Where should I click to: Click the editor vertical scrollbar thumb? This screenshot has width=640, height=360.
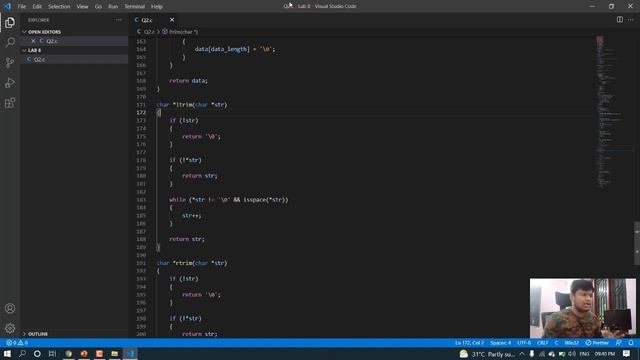pos(637,243)
